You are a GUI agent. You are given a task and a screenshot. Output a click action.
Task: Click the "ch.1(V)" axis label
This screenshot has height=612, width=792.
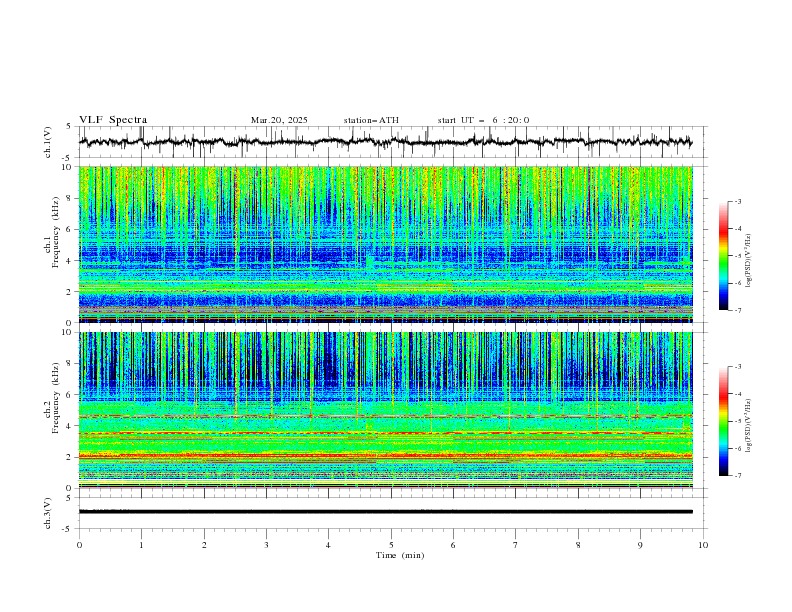point(48,142)
